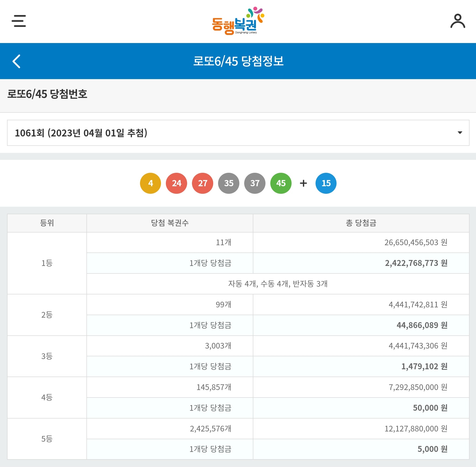Click the 26,650,456,503 원 total prize

point(361,243)
